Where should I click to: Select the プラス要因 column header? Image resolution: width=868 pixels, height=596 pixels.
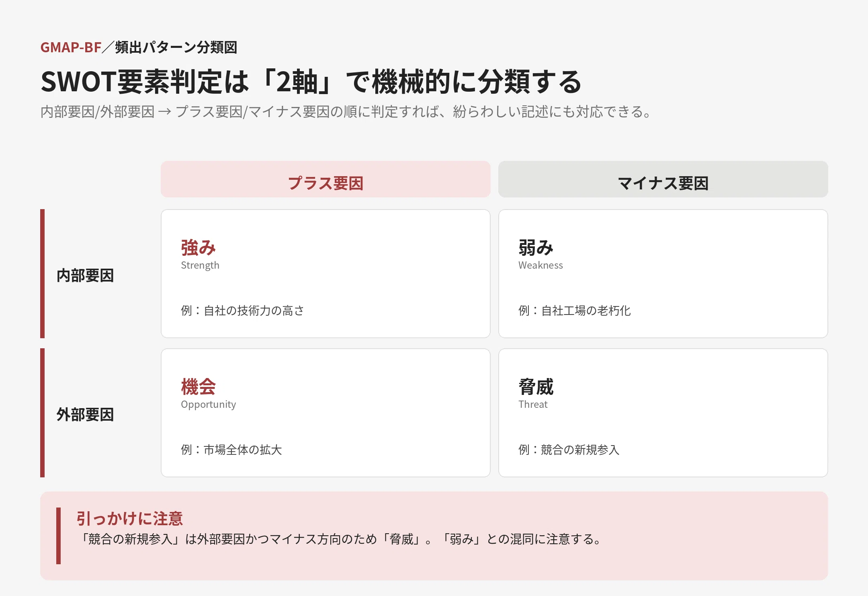(325, 179)
